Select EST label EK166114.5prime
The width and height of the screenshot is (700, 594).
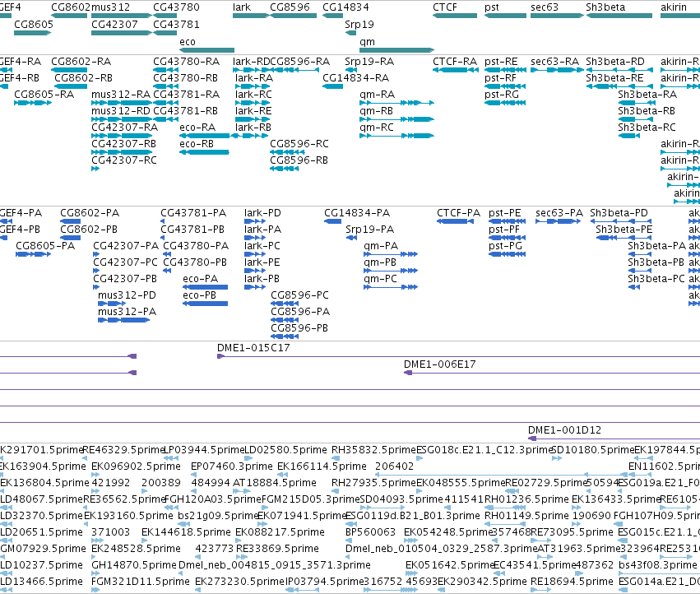coord(322,466)
